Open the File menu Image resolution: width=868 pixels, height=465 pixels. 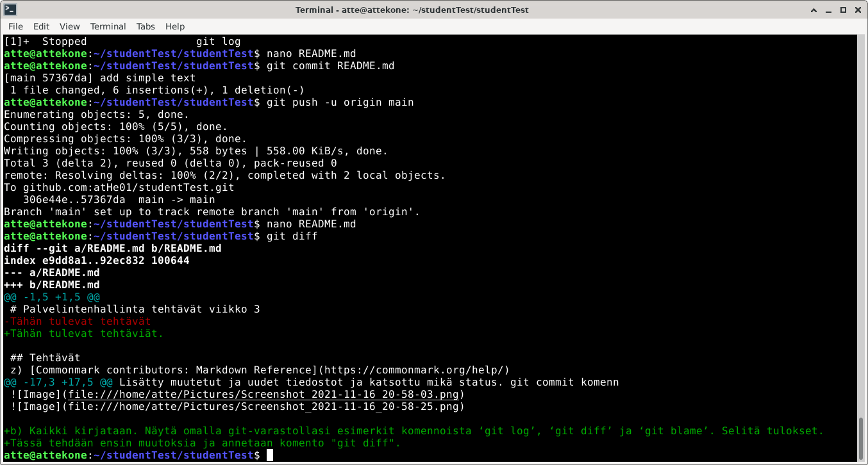pos(15,26)
